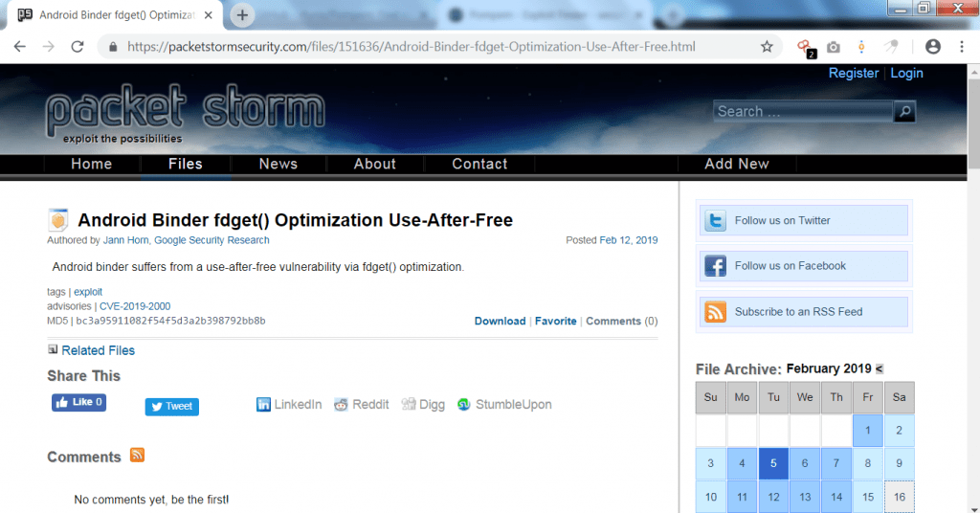Open the red extension with badge 2
The height and width of the screenshot is (513, 980).
[x=805, y=48]
